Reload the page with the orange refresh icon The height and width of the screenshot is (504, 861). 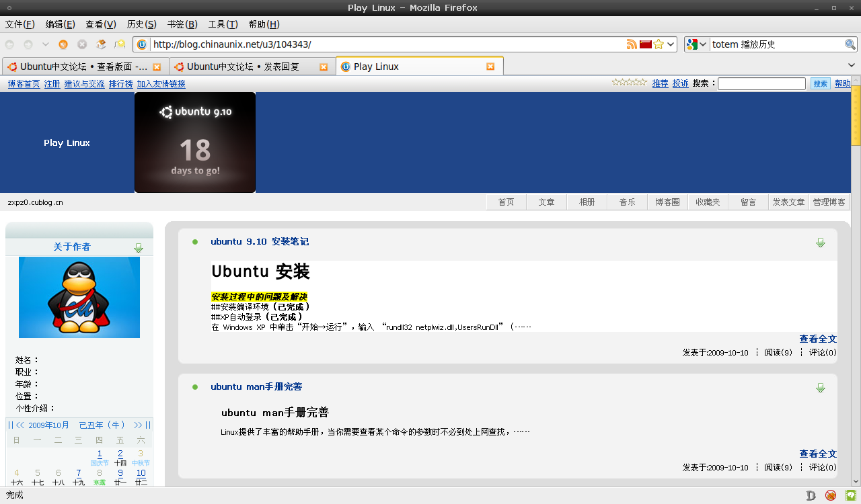(63, 44)
